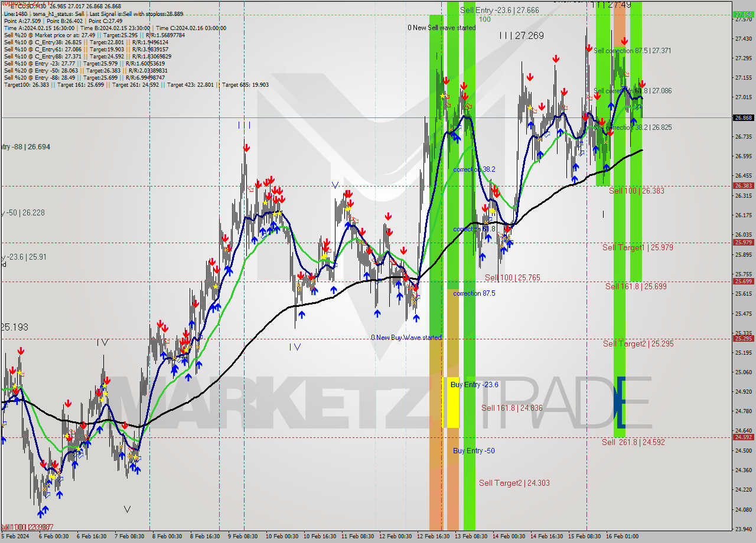Click the red 26.383 price axis marker

coord(743,185)
